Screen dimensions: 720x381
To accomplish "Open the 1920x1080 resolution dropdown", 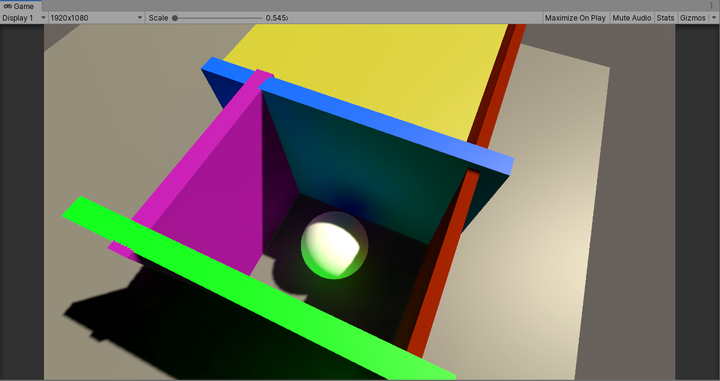I will (x=96, y=18).
